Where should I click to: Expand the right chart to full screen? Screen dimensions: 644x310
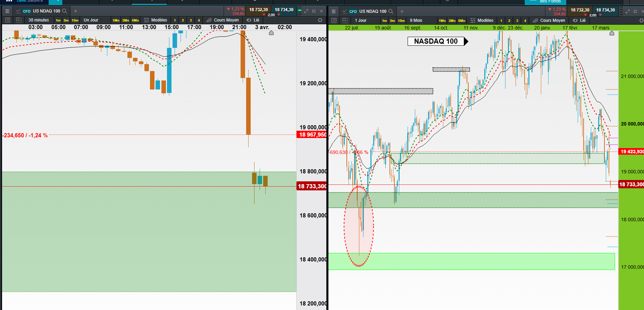(x=628, y=11)
